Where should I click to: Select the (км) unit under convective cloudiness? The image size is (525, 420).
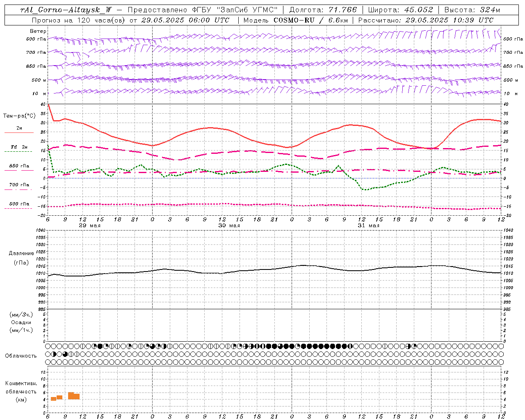click(x=21, y=399)
